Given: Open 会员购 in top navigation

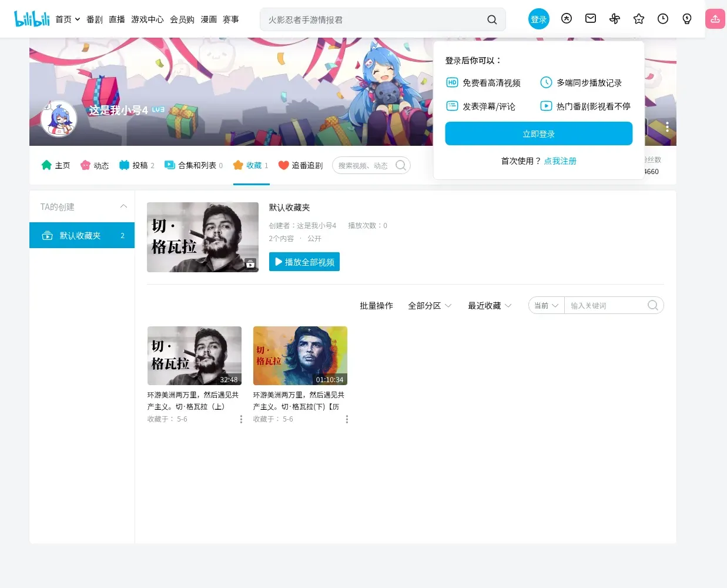Looking at the screenshot, I should pyautogui.click(x=182, y=19).
